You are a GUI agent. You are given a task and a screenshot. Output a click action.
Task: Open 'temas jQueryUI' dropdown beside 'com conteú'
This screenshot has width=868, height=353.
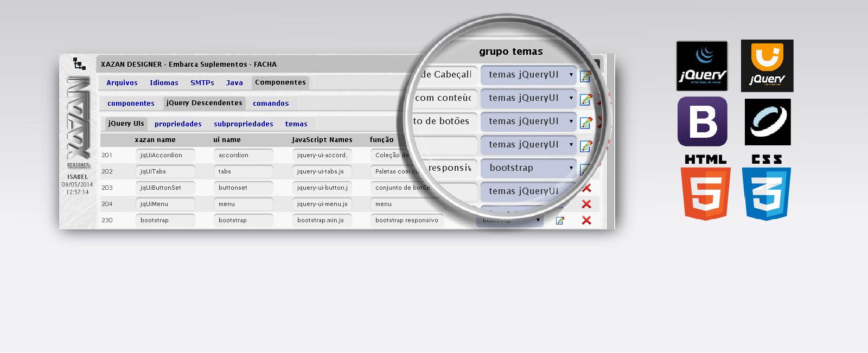[x=528, y=98]
